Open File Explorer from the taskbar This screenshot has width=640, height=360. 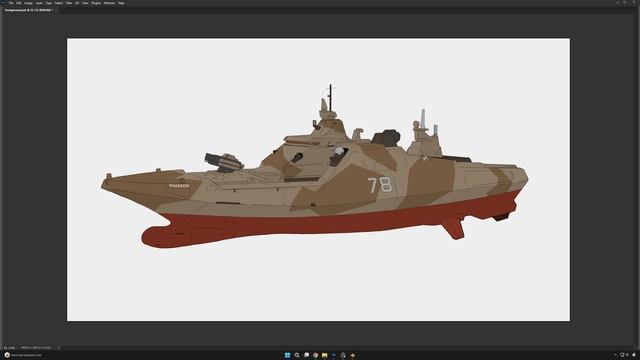(x=324, y=355)
